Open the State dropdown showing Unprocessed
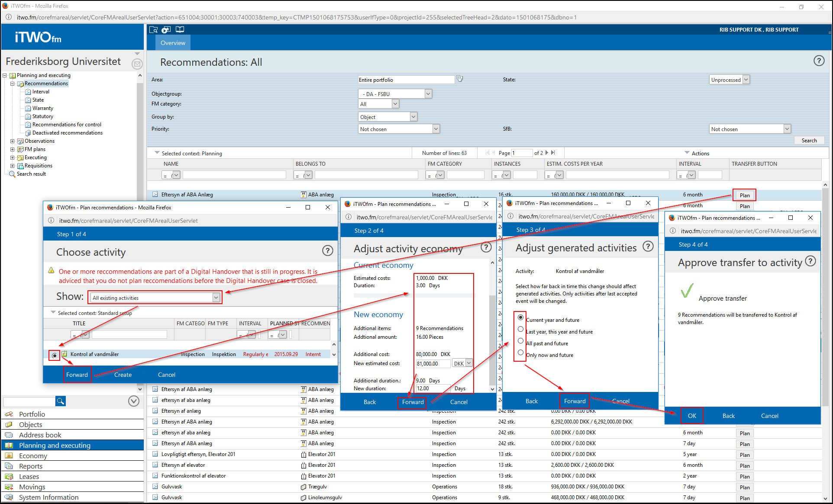 click(x=729, y=80)
